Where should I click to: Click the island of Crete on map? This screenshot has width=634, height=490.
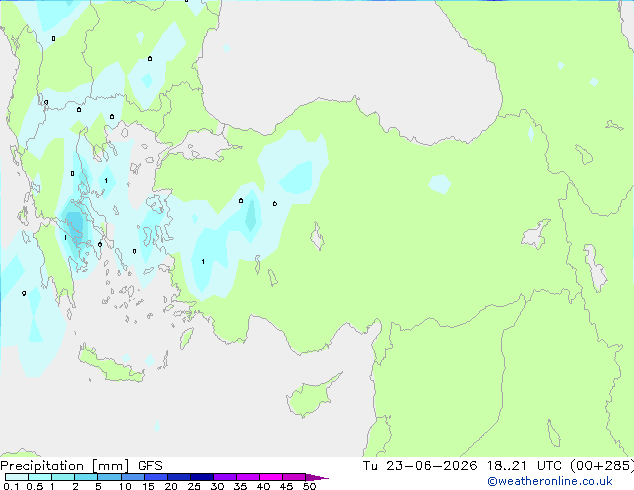click(x=111, y=366)
